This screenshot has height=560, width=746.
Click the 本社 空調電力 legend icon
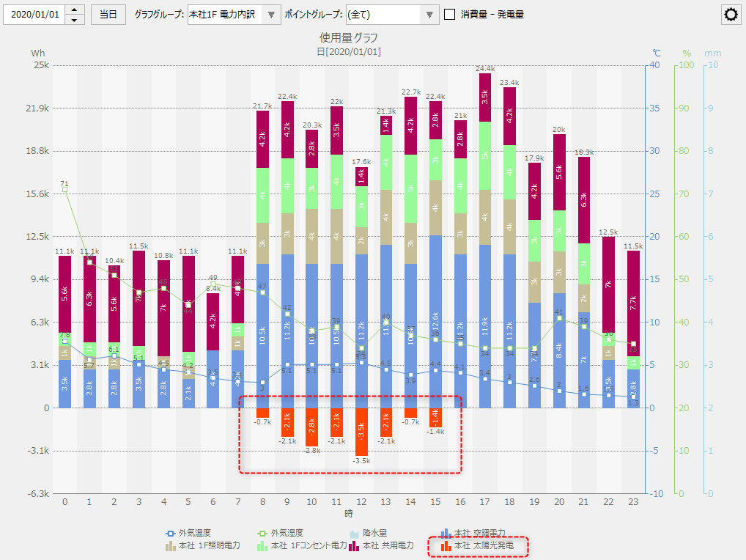(445, 533)
